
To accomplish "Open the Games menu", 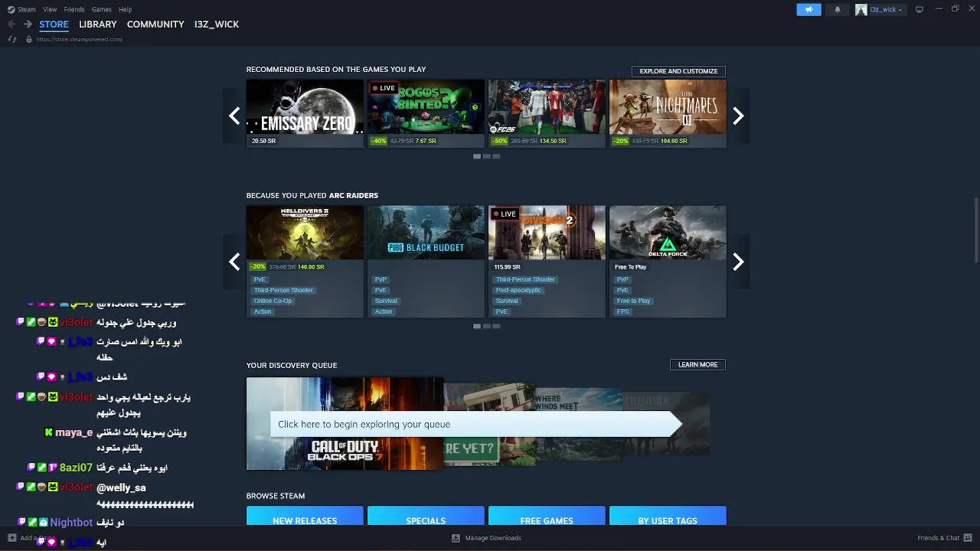I will (101, 9).
